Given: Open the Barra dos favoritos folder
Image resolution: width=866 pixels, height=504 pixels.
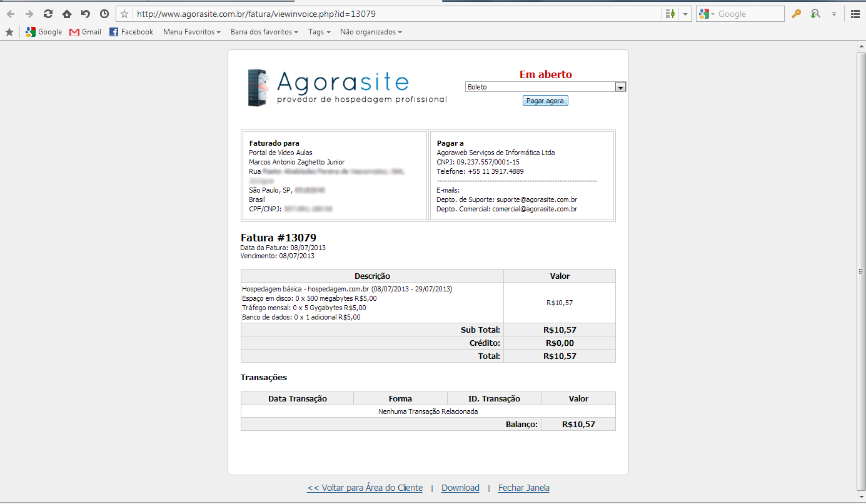Looking at the screenshot, I should [264, 32].
